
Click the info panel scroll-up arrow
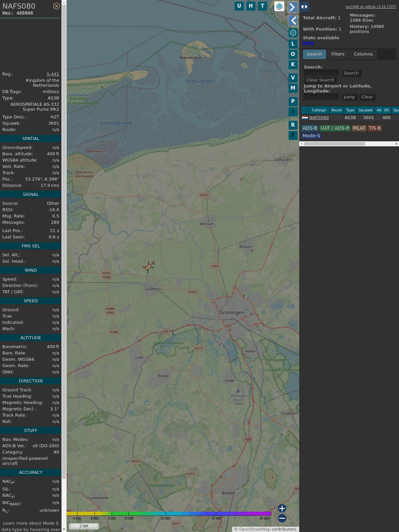pos(64,2)
